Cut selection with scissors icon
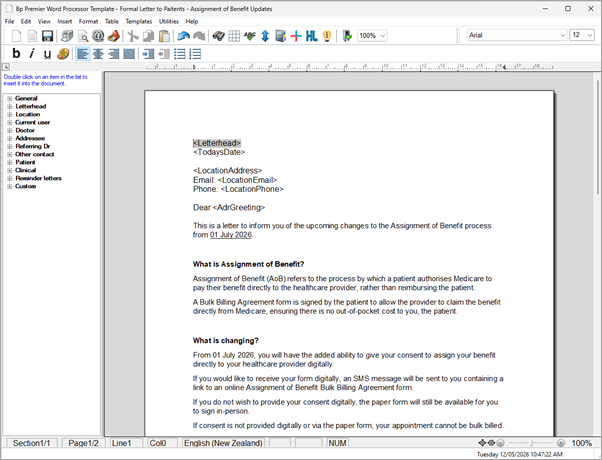 pyautogui.click(x=133, y=36)
